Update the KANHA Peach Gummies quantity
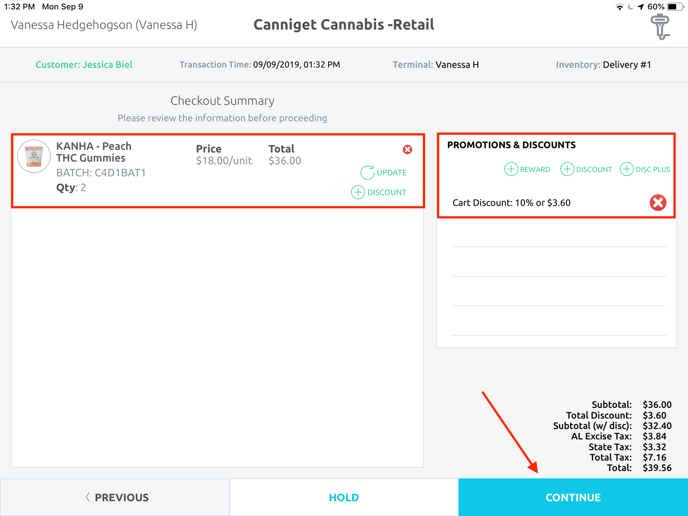The width and height of the screenshot is (688, 516). point(383,172)
